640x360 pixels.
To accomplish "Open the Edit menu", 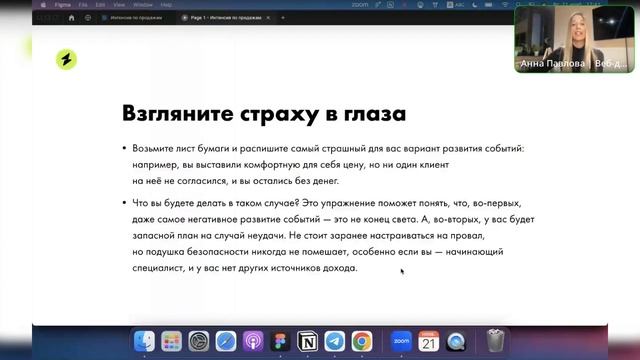I will [x=100, y=5].
